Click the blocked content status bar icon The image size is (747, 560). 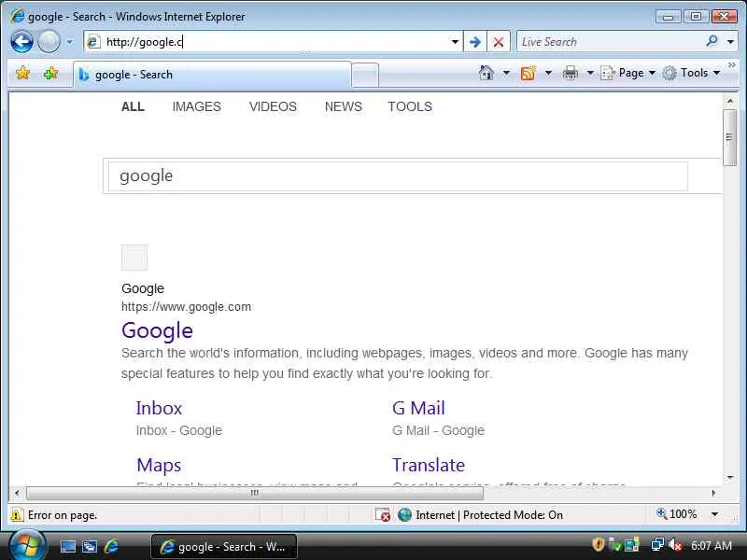[x=382, y=515]
